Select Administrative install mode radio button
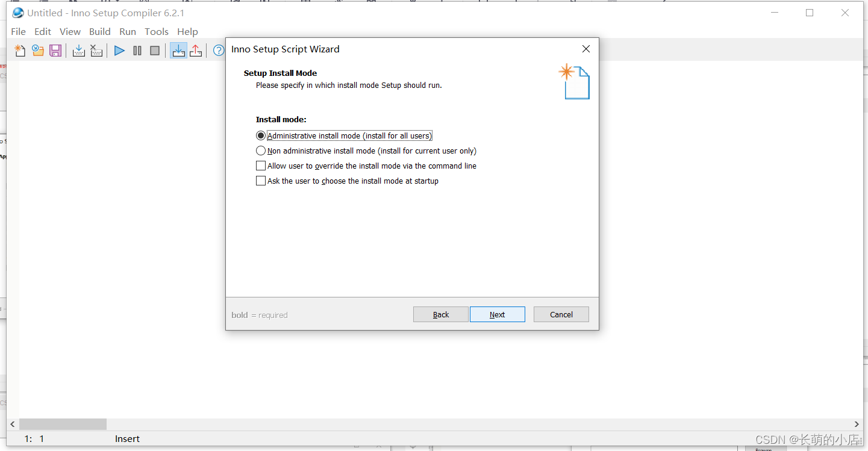This screenshot has width=868, height=451. click(x=261, y=135)
